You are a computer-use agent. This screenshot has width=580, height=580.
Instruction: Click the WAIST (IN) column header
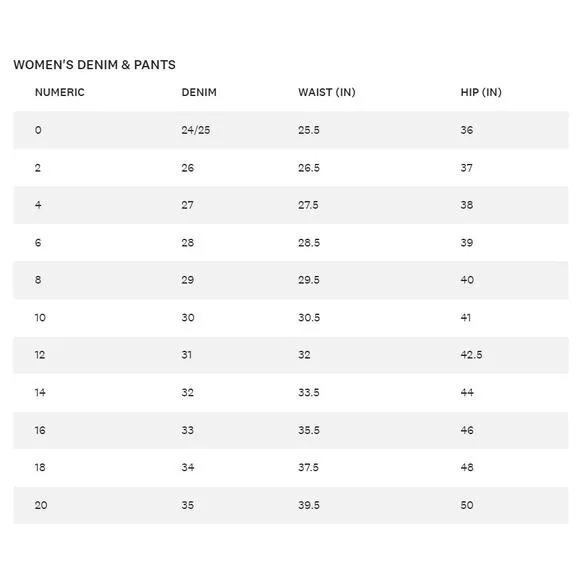click(327, 92)
